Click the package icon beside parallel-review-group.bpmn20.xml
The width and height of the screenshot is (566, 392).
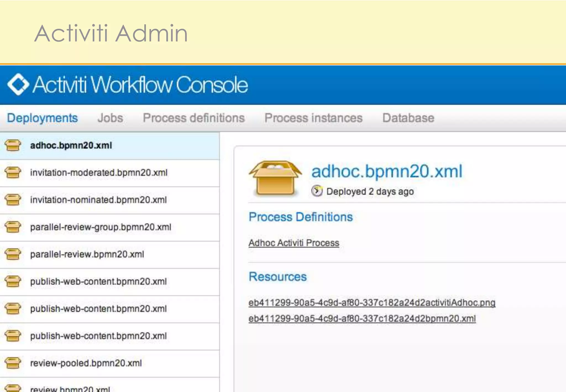click(x=13, y=227)
